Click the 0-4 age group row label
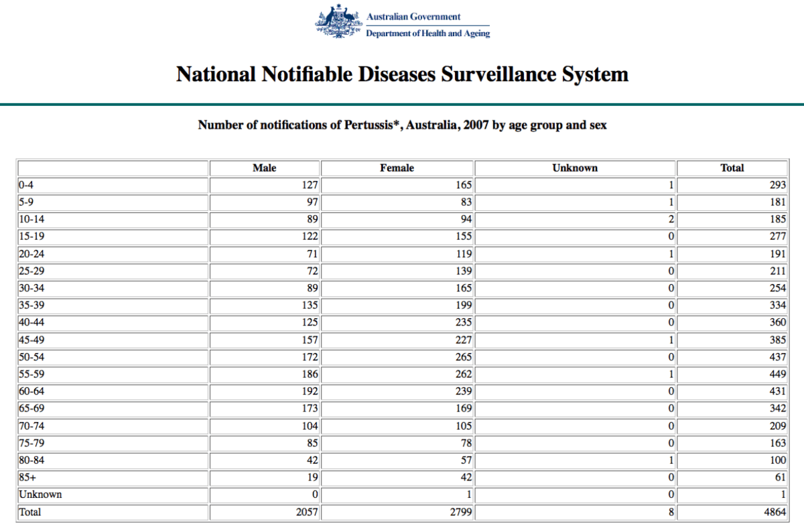This screenshot has height=532, width=804. coord(25,185)
